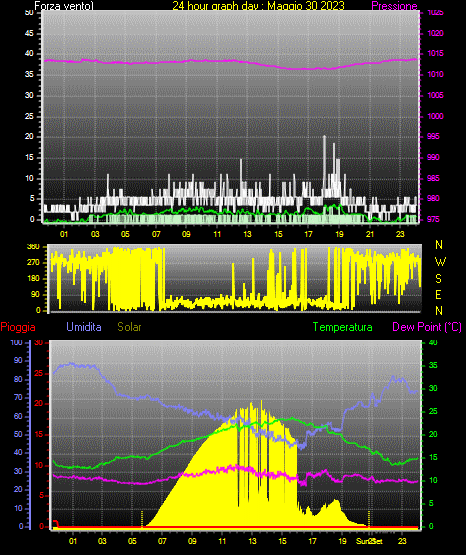
Task: Click the S compass direction label
Action: pos(438,279)
